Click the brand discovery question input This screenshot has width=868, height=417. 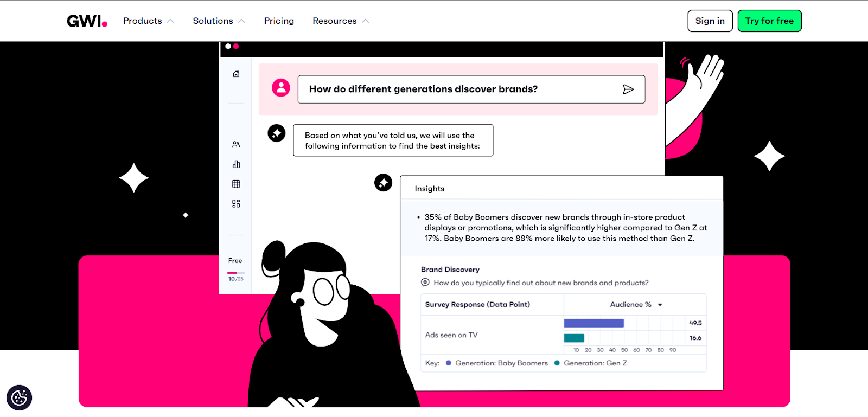471,89
